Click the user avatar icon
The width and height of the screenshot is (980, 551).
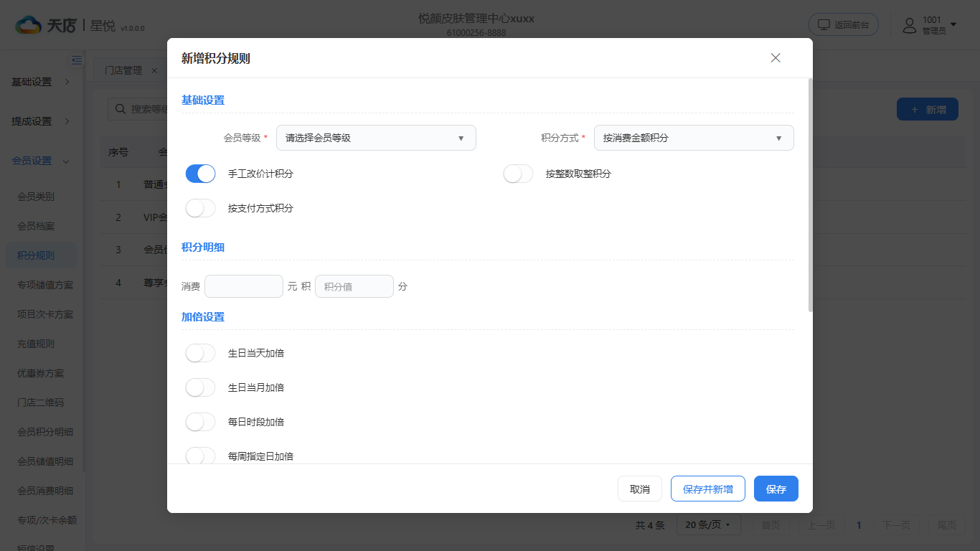click(910, 25)
